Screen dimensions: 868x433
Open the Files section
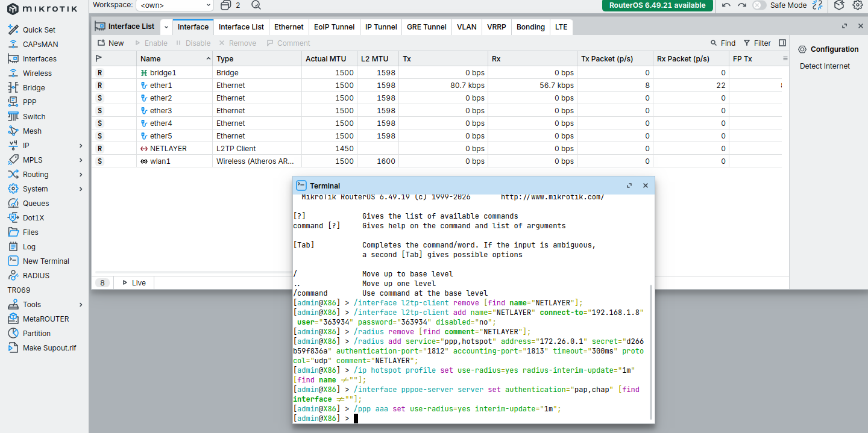point(31,232)
